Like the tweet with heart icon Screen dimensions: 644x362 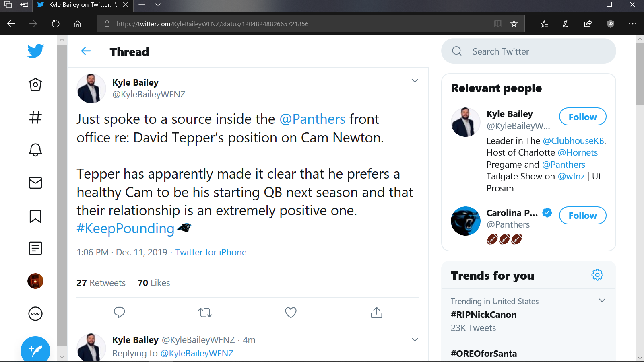pos(291,312)
